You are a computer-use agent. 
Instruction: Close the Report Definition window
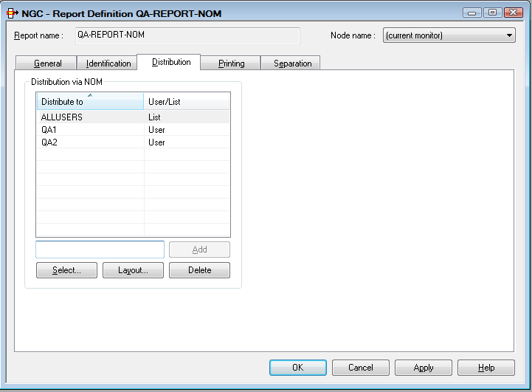tap(514, 13)
